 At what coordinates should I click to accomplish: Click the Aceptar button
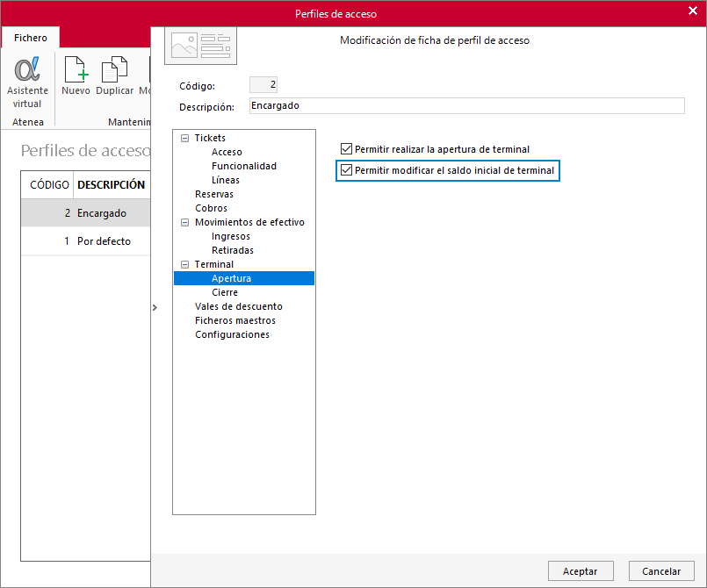[x=581, y=570]
